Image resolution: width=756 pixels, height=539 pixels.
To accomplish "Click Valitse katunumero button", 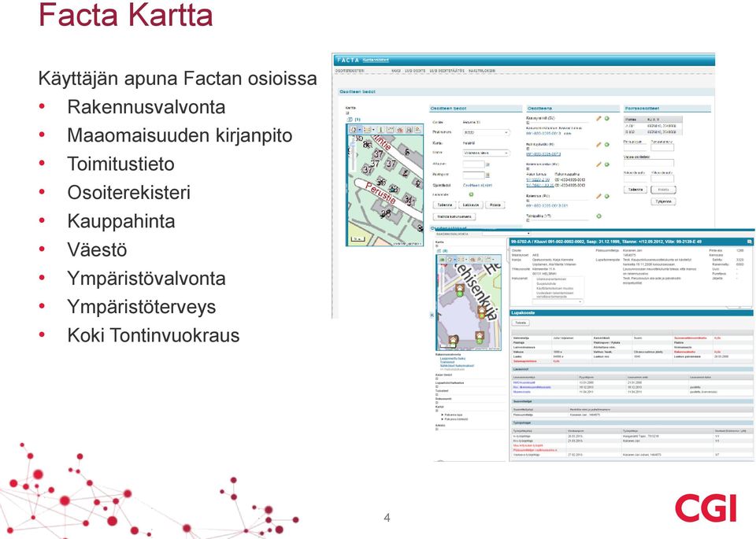I will [454, 216].
